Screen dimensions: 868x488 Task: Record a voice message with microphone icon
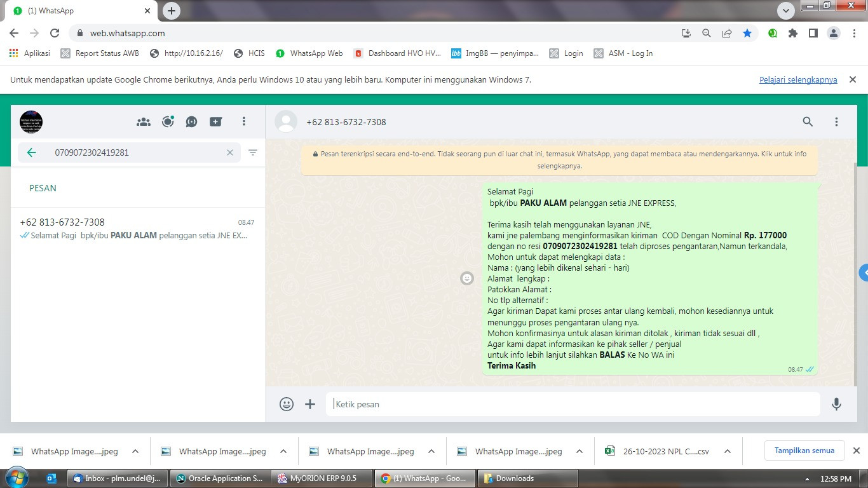pos(837,404)
